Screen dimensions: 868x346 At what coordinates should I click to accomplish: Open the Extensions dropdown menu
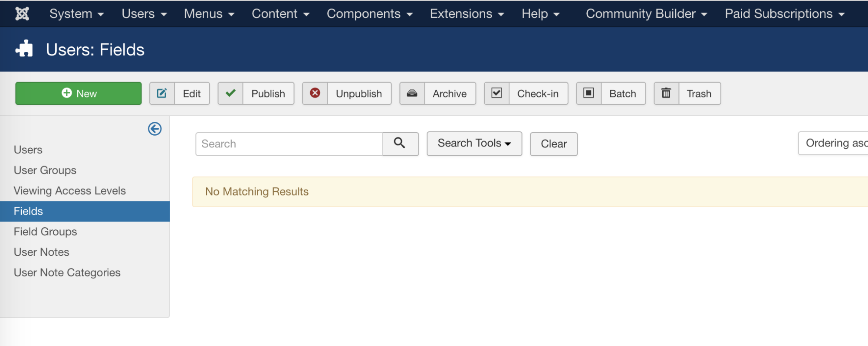[467, 14]
